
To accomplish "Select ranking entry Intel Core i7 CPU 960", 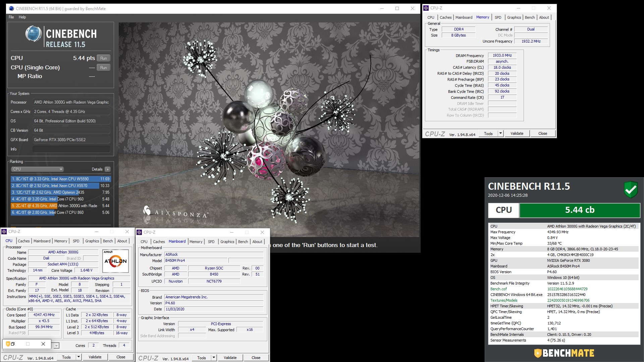I will click(x=61, y=199).
